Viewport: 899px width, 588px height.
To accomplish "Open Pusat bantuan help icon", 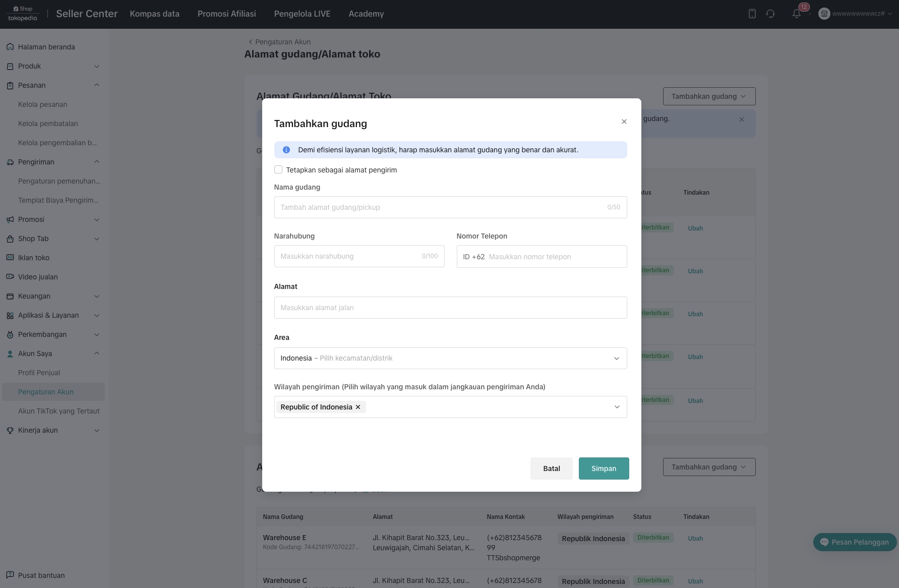I will [x=10, y=575].
